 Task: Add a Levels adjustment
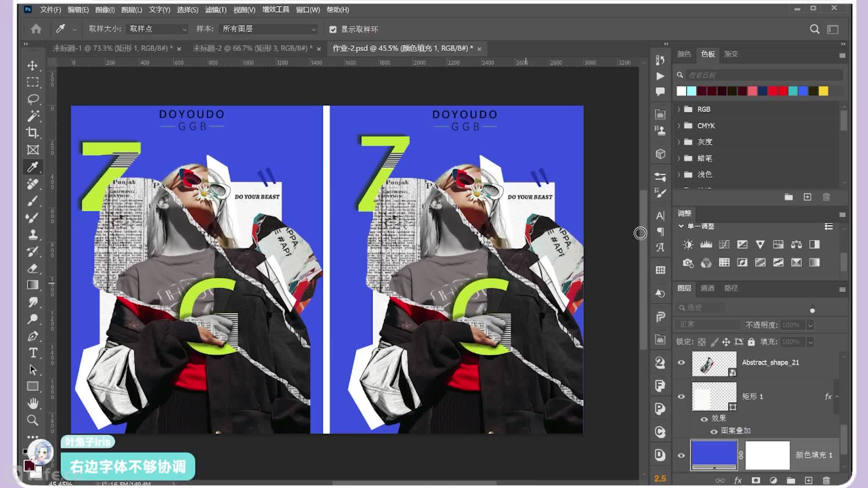point(706,244)
